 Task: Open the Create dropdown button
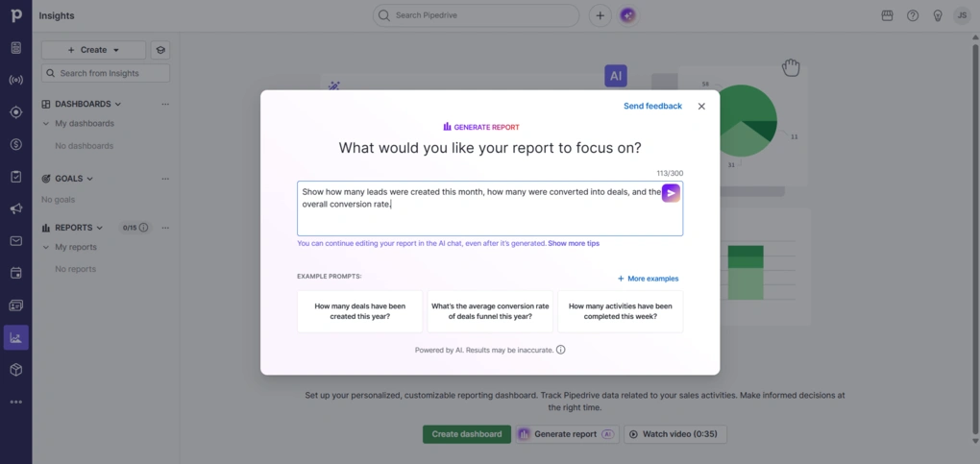[94, 50]
